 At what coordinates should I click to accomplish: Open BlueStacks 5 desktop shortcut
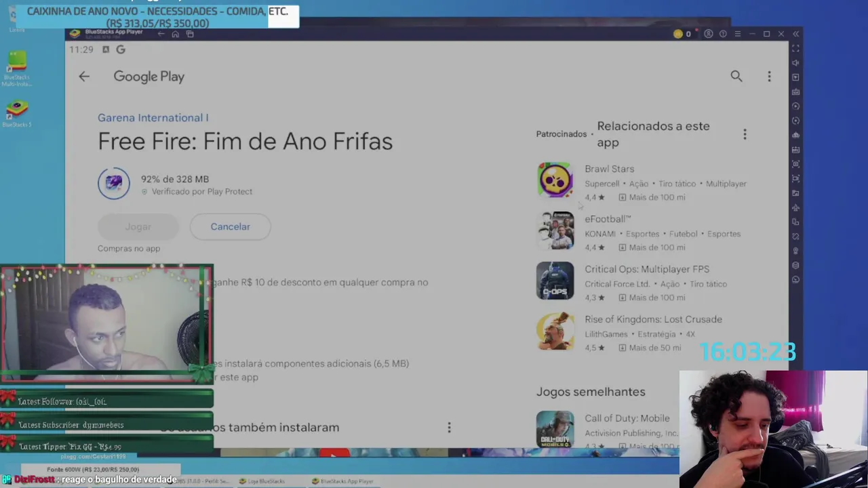[17, 114]
